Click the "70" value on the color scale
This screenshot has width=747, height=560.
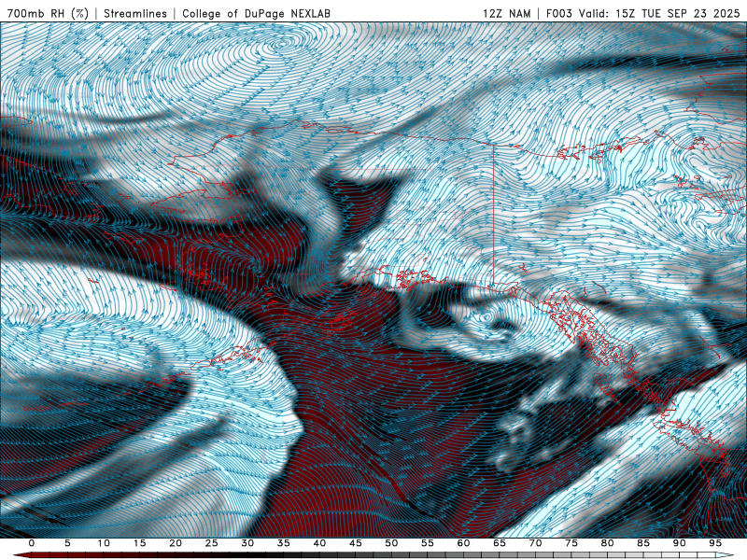pos(535,543)
